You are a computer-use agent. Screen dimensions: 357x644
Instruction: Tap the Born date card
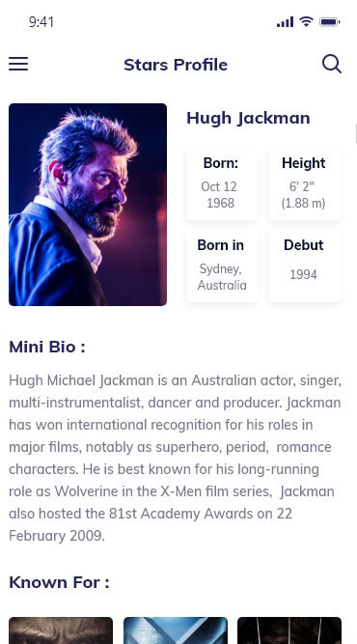pos(222,184)
